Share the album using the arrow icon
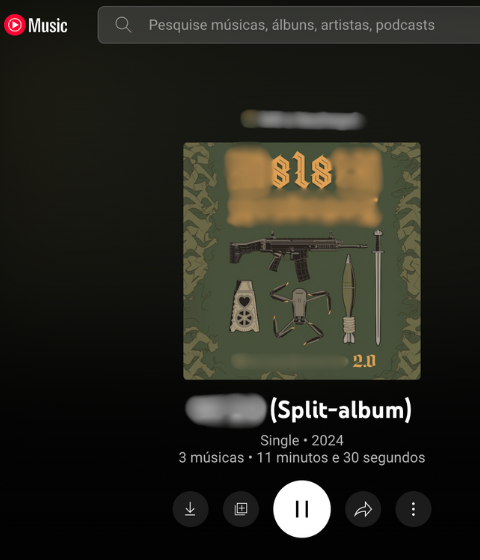Screen dimensions: 480x560 363,509
